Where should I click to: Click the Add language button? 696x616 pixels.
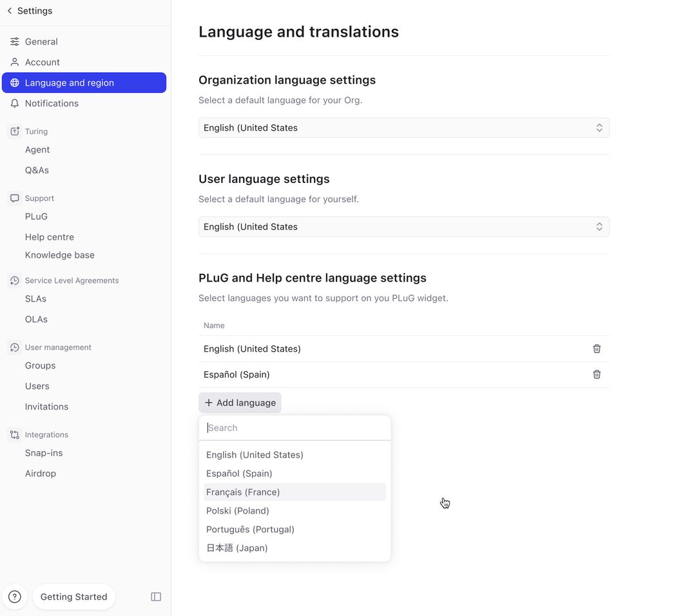(x=240, y=402)
